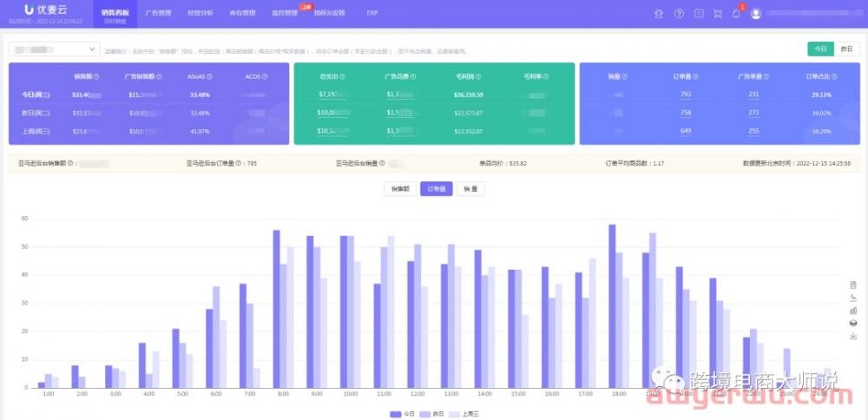This screenshot has height=420, width=868.
Task: Show help tip for 销售额 column
Action: (96, 77)
